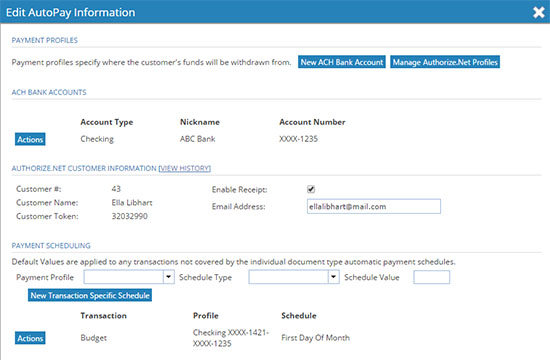Click the ACH Bank Accounts section heading
The width and height of the screenshot is (550, 360).
coord(49,92)
